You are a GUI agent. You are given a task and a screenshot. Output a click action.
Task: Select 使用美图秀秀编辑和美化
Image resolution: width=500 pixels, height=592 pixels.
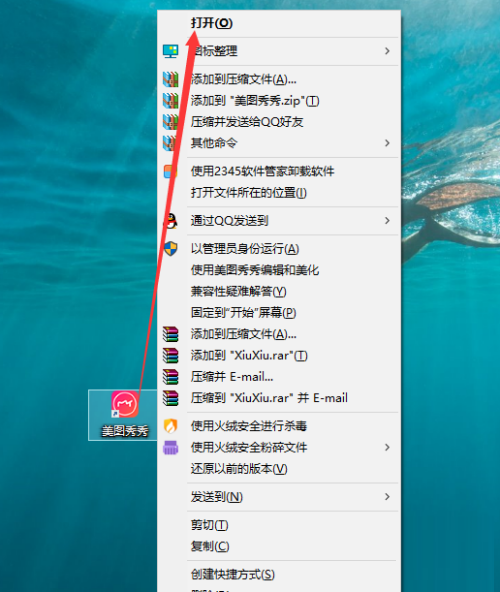coord(255,270)
